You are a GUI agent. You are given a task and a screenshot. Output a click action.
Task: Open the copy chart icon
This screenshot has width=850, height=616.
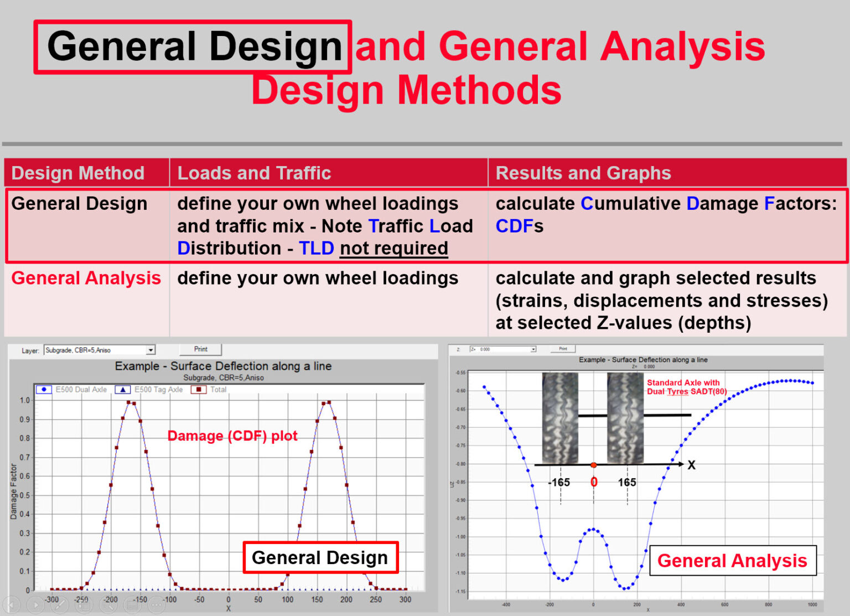84,605
